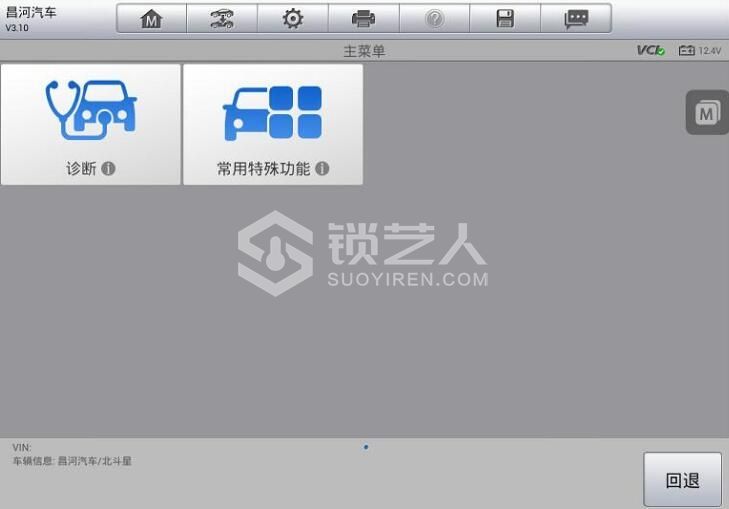729x509 pixels.
Task: Open the vehicle swap toolbar icon
Action: (x=222, y=19)
